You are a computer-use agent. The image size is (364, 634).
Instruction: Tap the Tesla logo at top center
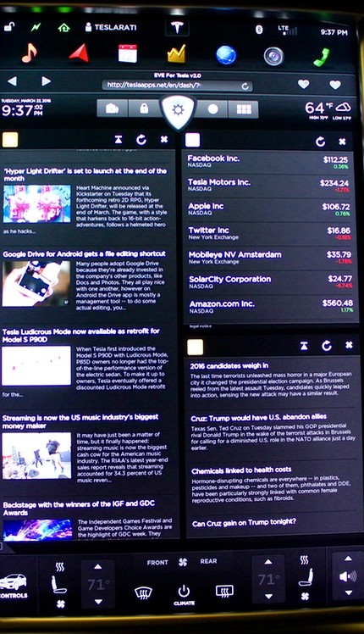pyautogui.click(x=177, y=27)
